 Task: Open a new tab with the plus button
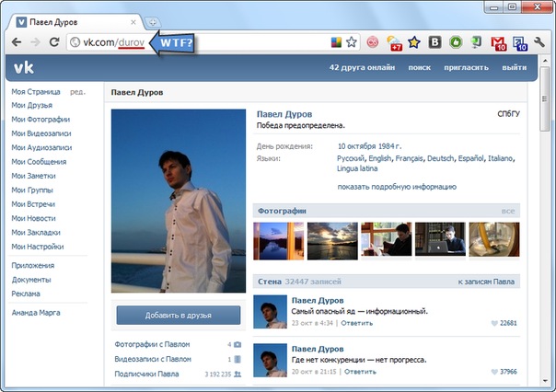point(153,22)
